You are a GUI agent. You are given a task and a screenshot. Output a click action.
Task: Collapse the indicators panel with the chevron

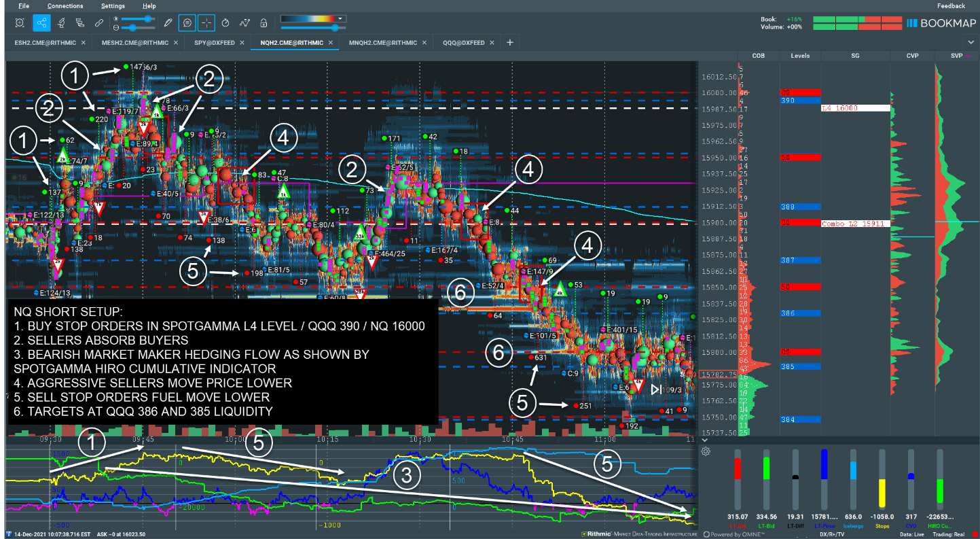tap(705, 439)
